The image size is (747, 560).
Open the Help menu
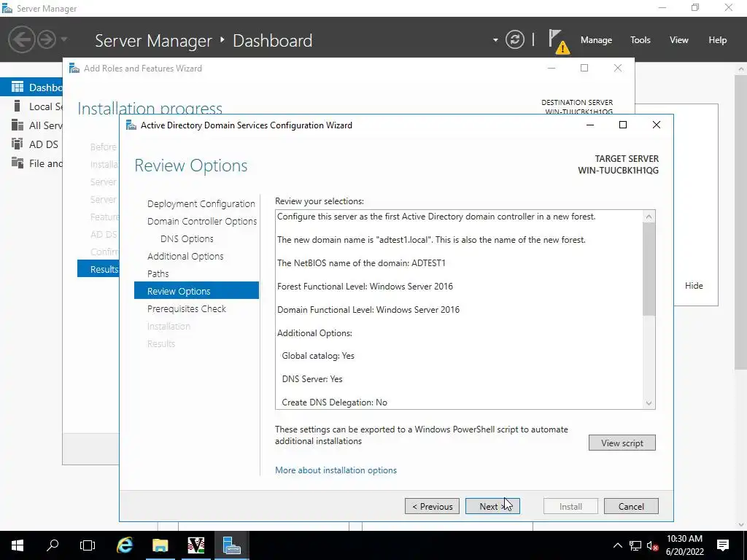click(717, 40)
